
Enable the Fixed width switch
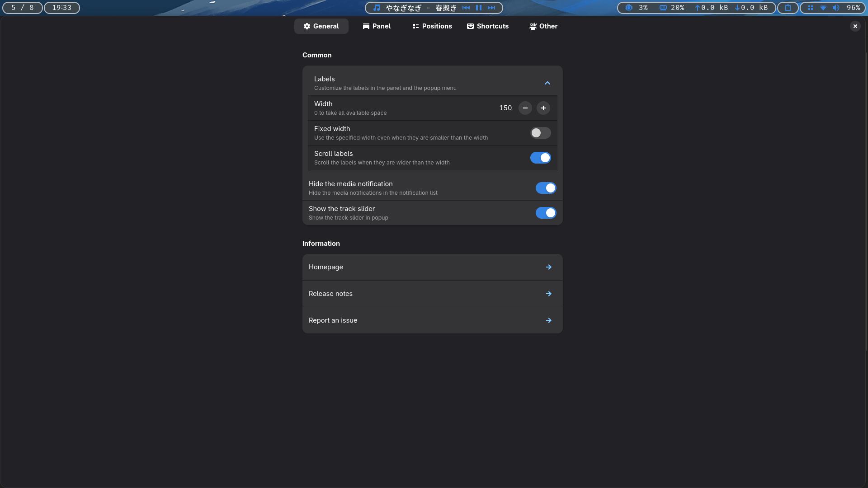coord(540,133)
